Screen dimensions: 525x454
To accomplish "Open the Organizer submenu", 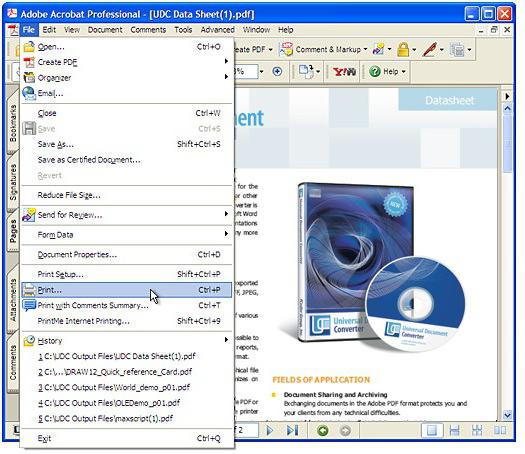I will 127,77.
